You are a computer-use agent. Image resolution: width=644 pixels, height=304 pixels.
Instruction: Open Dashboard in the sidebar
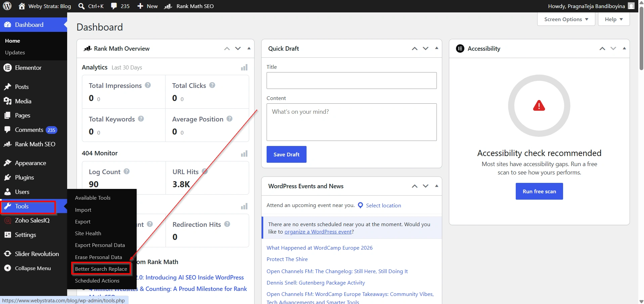[x=34, y=24]
